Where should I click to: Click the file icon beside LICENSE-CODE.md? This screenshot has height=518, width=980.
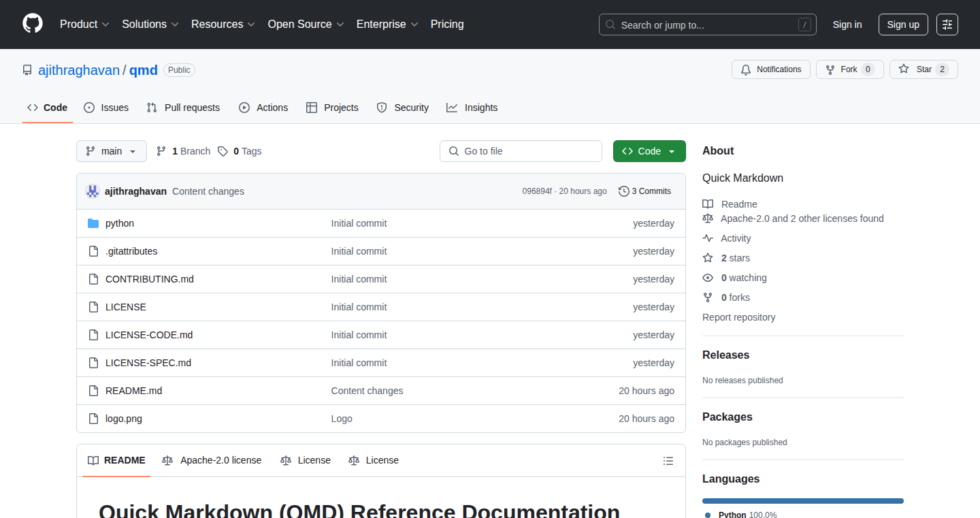pos(93,335)
